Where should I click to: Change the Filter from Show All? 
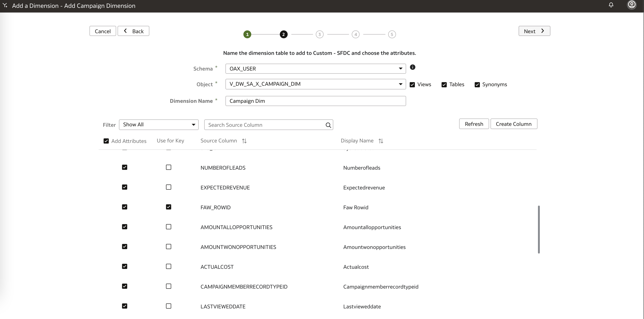pos(159,124)
